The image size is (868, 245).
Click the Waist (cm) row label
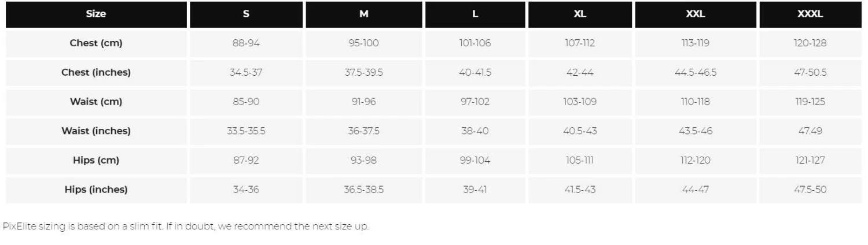(x=96, y=102)
